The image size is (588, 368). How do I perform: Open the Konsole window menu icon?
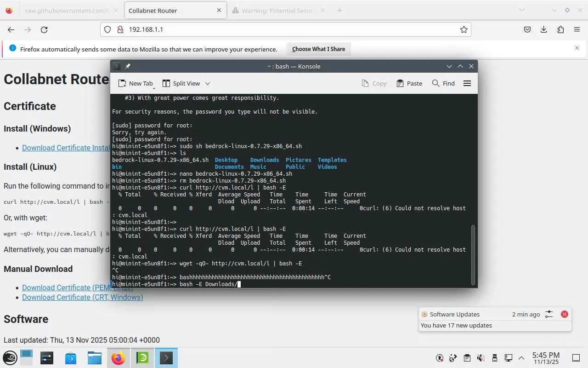(117, 66)
